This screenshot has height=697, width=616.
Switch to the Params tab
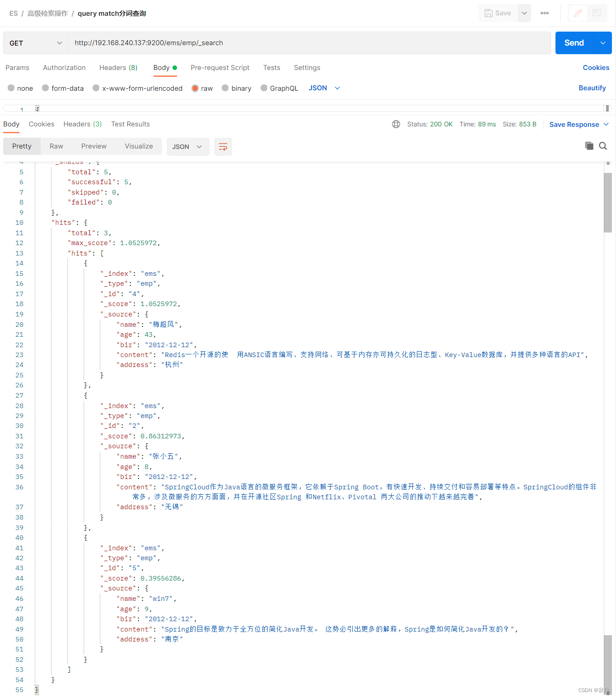pos(17,68)
